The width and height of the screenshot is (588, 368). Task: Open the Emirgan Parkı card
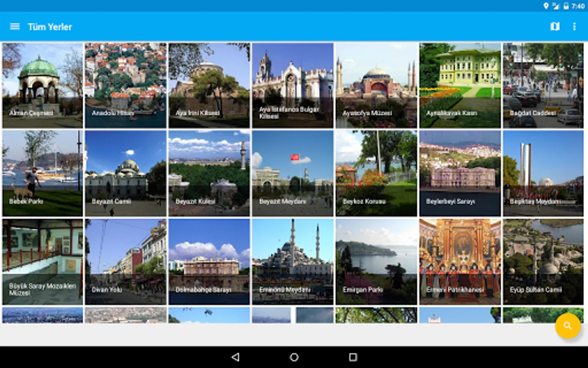376,262
